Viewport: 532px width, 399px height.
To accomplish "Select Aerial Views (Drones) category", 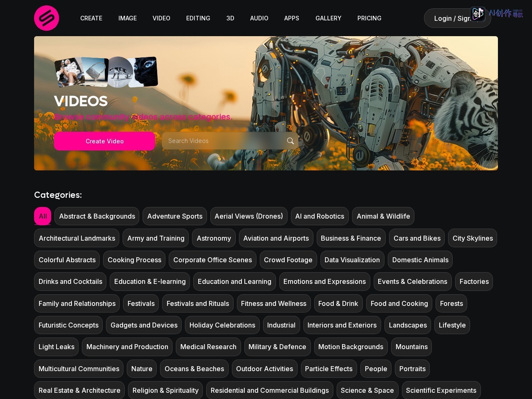I will point(249,216).
